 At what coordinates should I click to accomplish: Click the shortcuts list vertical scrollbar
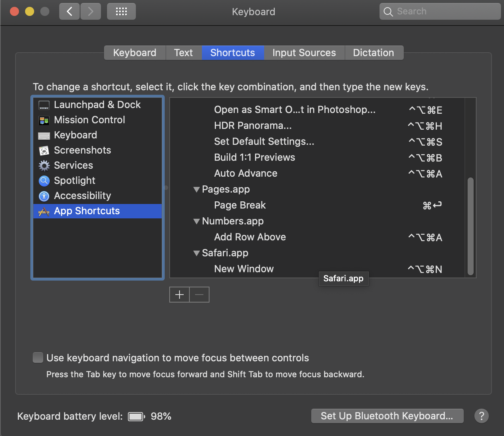471,226
